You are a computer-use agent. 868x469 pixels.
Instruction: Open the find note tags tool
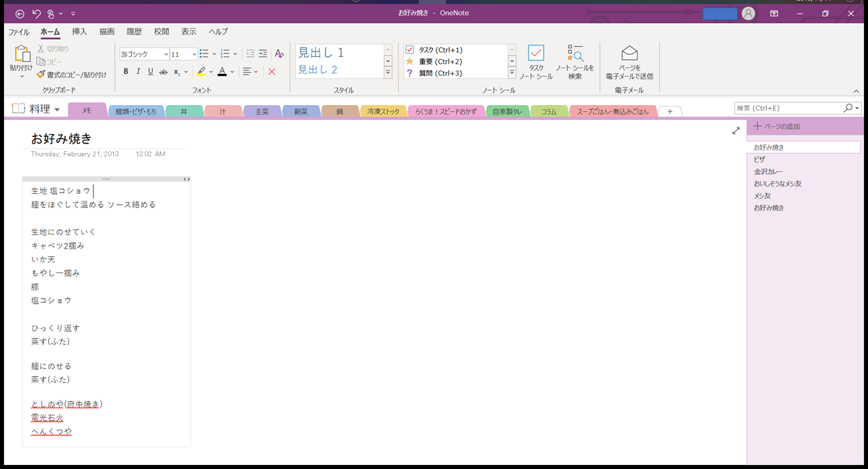[x=574, y=62]
